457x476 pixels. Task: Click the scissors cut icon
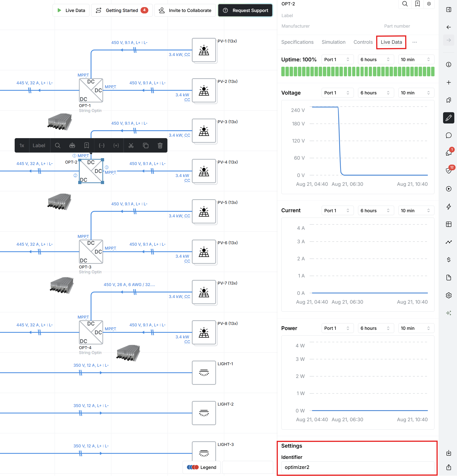(x=131, y=145)
